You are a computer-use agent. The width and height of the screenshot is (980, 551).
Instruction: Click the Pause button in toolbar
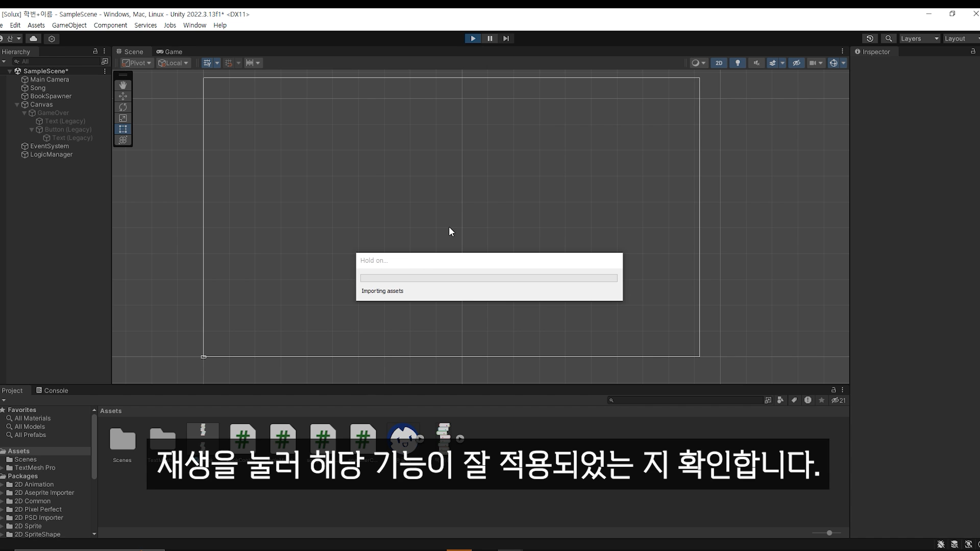489,38
